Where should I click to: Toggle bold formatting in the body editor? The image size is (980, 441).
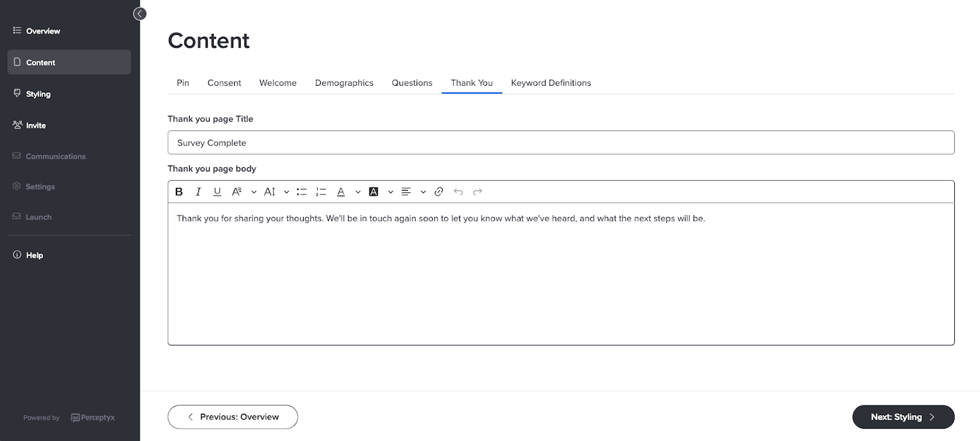(x=179, y=192)
